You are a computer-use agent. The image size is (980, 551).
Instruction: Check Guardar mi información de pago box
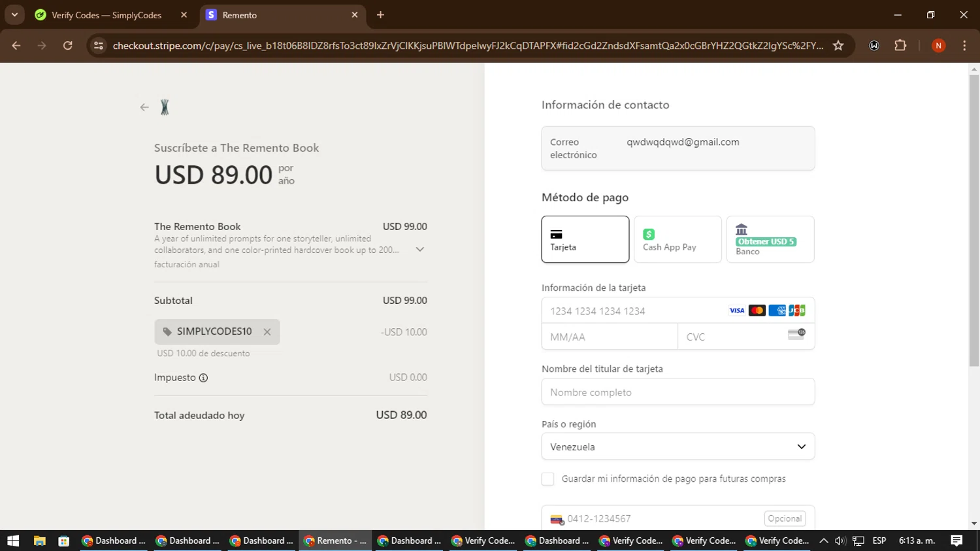pyautogui.click(x=547, y=479)
